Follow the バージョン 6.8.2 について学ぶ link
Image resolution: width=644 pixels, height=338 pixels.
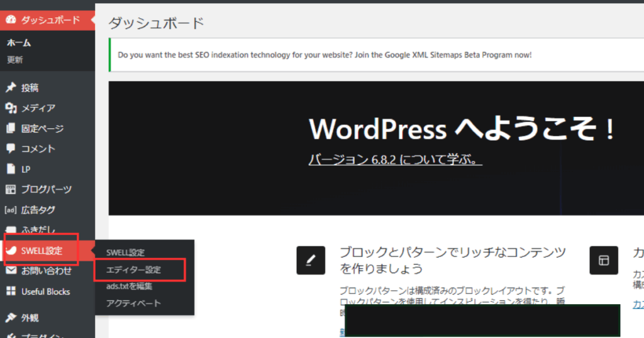395,160
